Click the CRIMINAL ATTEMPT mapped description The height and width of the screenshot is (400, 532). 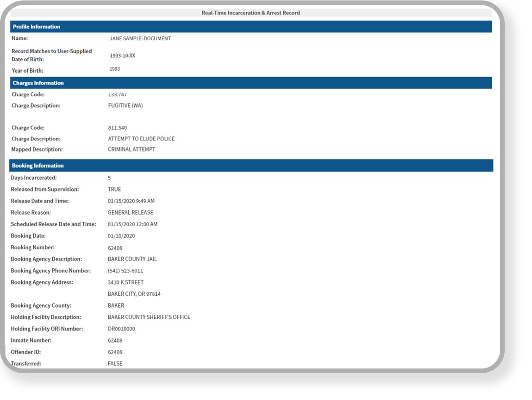tap(131, 149)
